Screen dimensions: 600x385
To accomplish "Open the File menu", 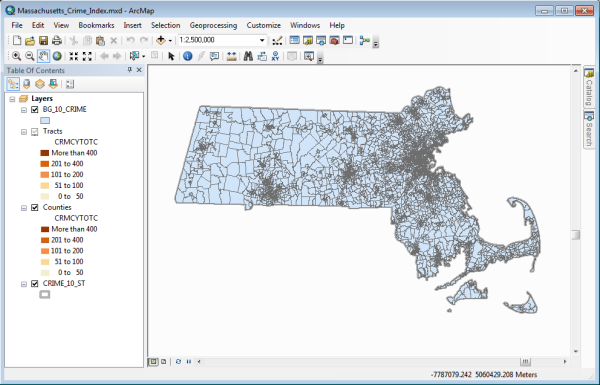I will (x=17, y=25).
